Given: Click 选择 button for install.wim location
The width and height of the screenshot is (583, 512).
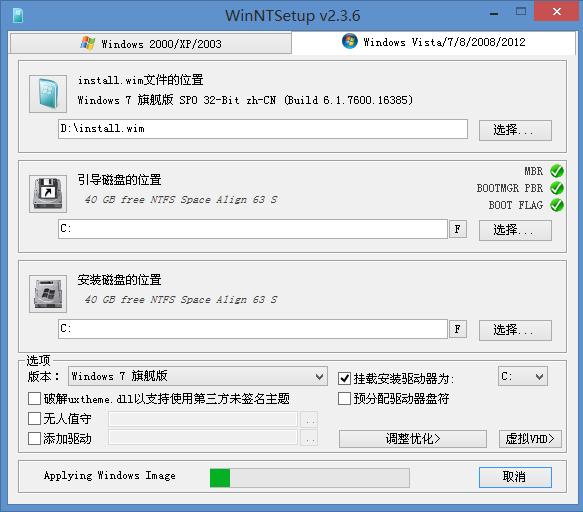Looking at the screenshot, I should click(515, 130).
